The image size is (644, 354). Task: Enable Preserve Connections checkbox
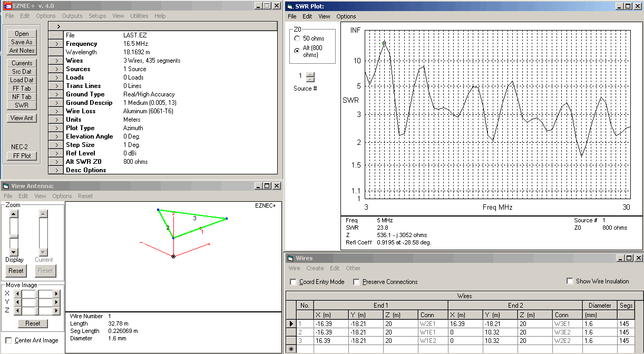coord(357,282)
